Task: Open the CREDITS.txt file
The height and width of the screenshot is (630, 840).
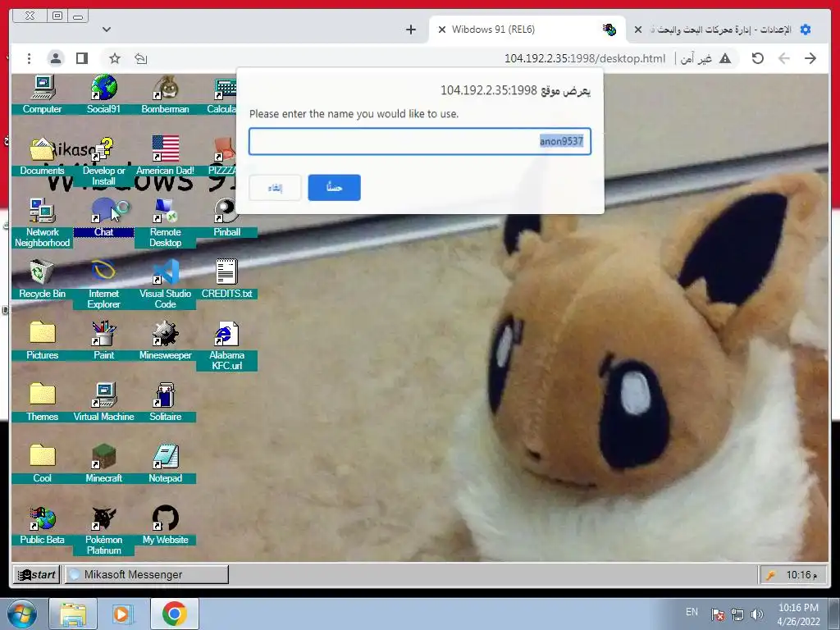Action: pyautogui.click(x=226, y=279)
